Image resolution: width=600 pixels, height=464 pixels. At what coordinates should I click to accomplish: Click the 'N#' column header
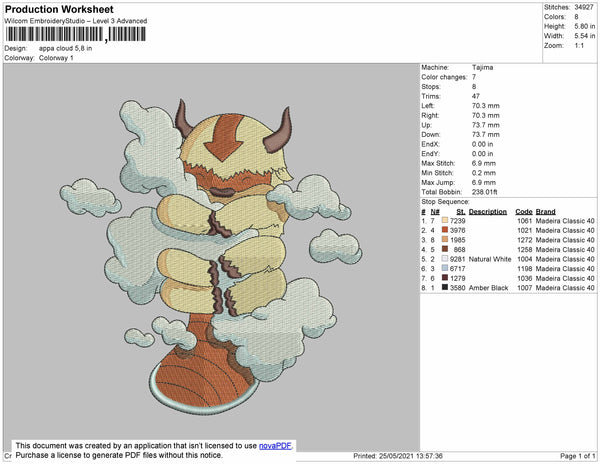[435, 212]
